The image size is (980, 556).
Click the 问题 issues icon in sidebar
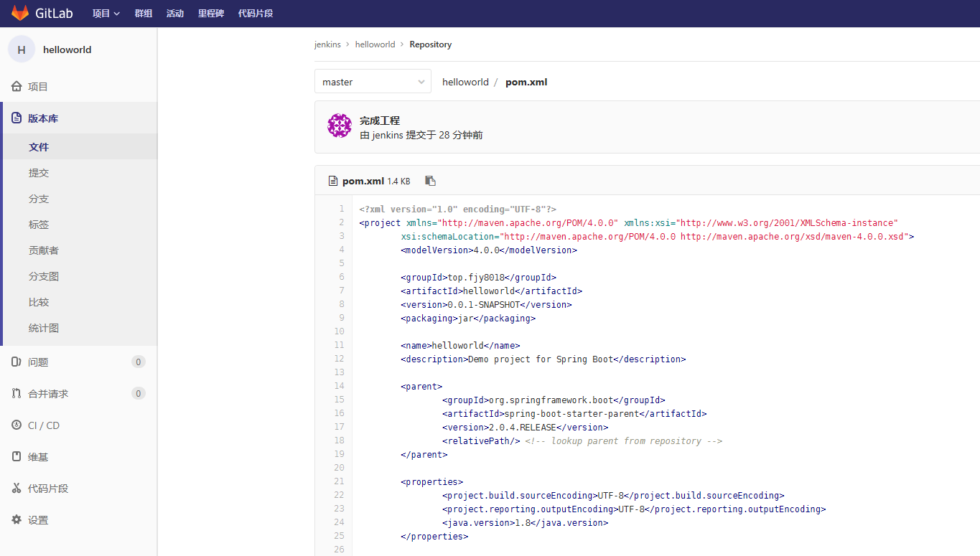[x=17, y=362]
